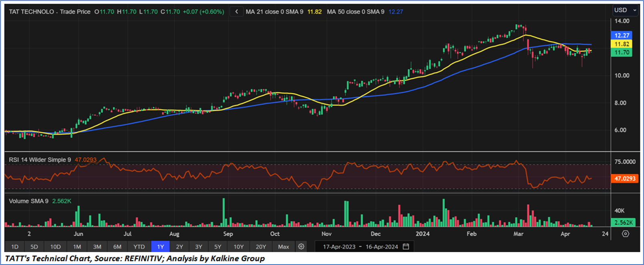
Task: Open the USD currency dropdown
Action: [625, 10]
